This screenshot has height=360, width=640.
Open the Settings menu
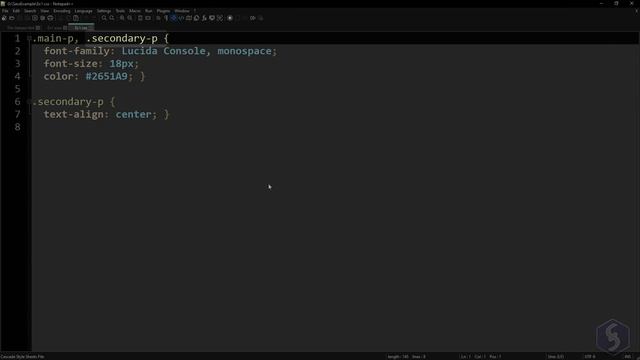pos(104,11)
